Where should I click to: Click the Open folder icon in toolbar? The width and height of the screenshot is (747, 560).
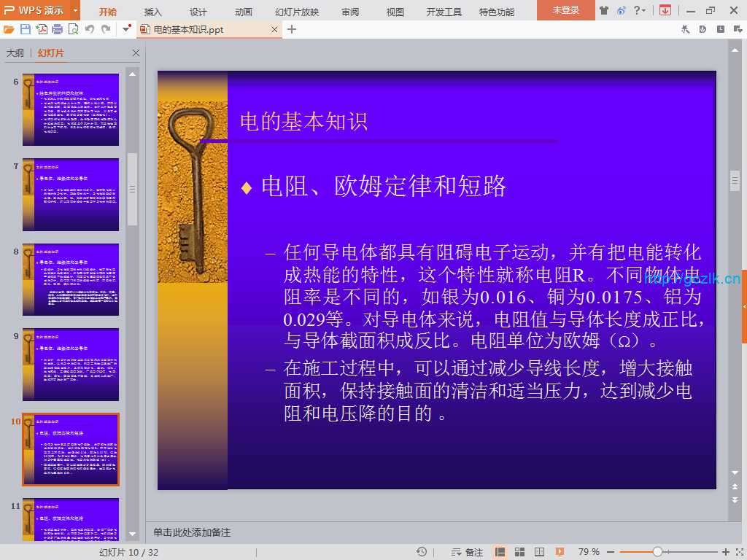tap(9, 29)
